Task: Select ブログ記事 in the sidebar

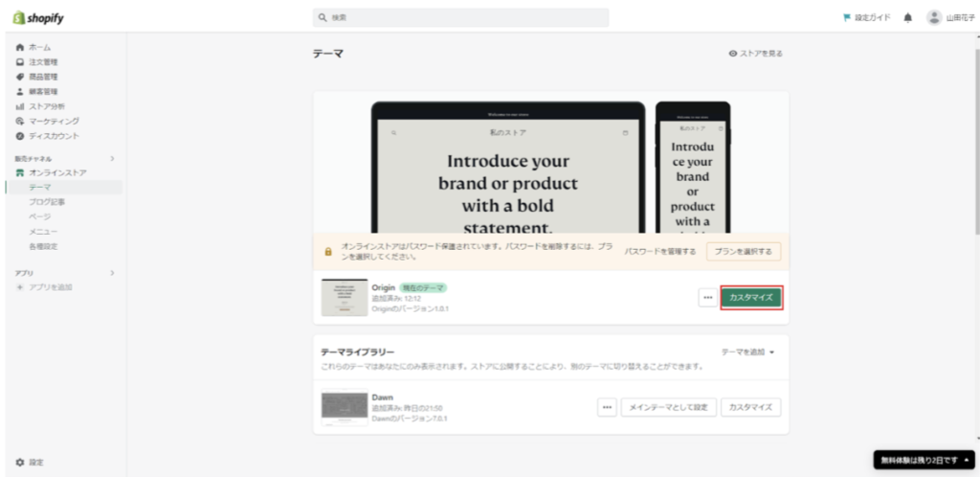Action: (47, 202)
